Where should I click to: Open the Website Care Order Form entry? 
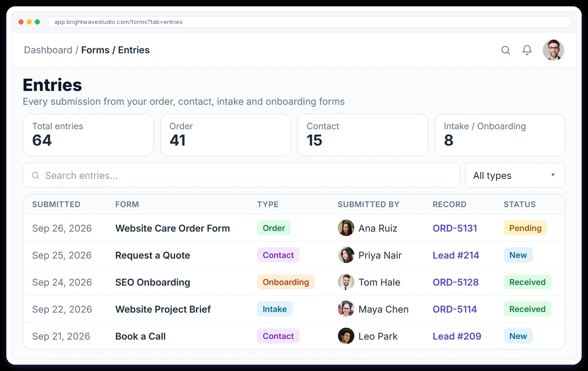(x=173, y=228)
